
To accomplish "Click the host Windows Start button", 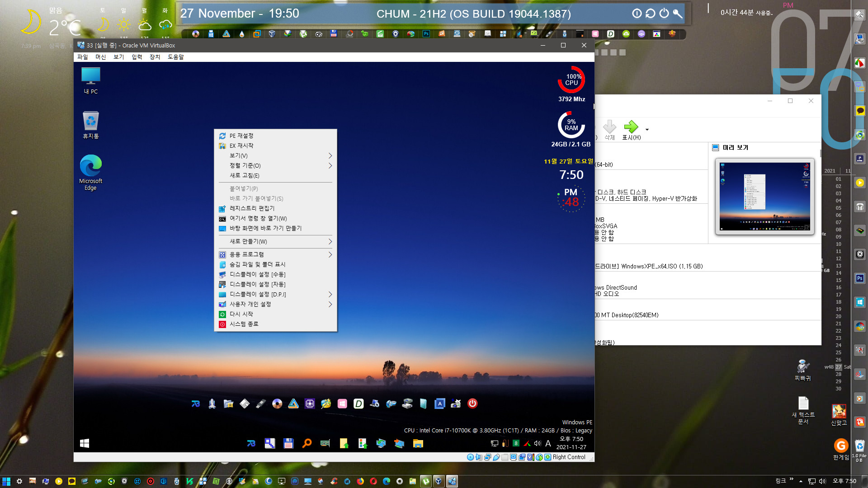I will tap(6, 481).
